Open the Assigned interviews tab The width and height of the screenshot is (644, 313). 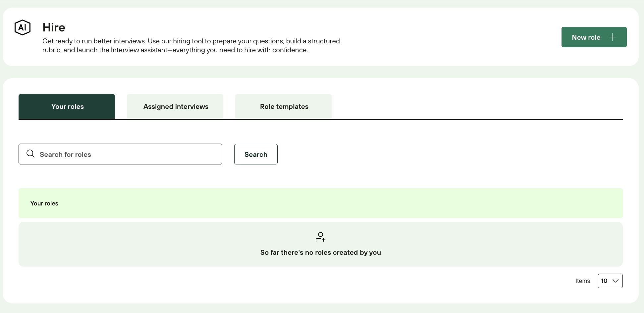pyautogui.click(x=175, y=107)
